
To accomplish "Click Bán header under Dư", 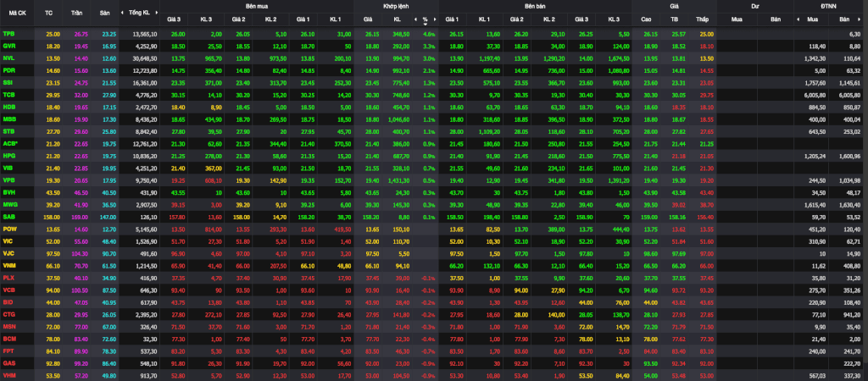I will 776,19.
